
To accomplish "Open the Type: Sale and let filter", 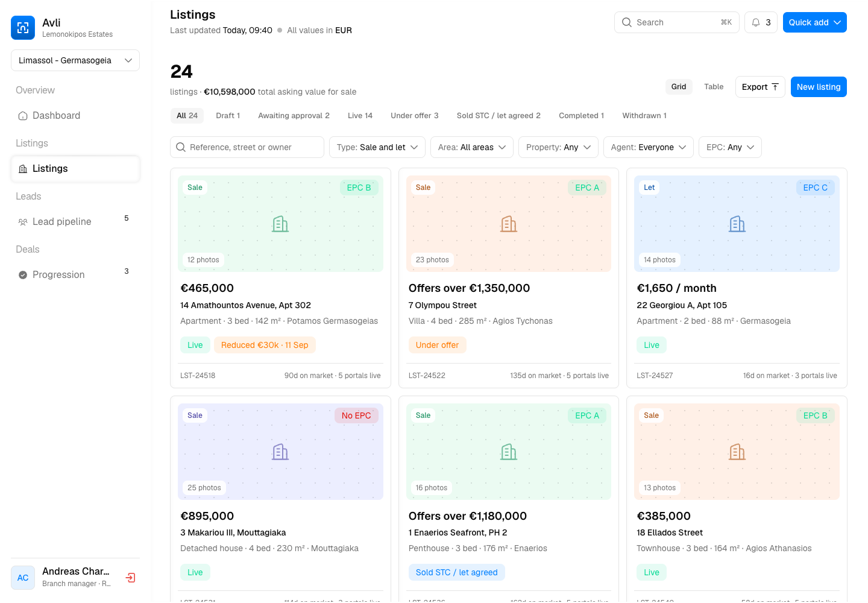I will [377, 147].
